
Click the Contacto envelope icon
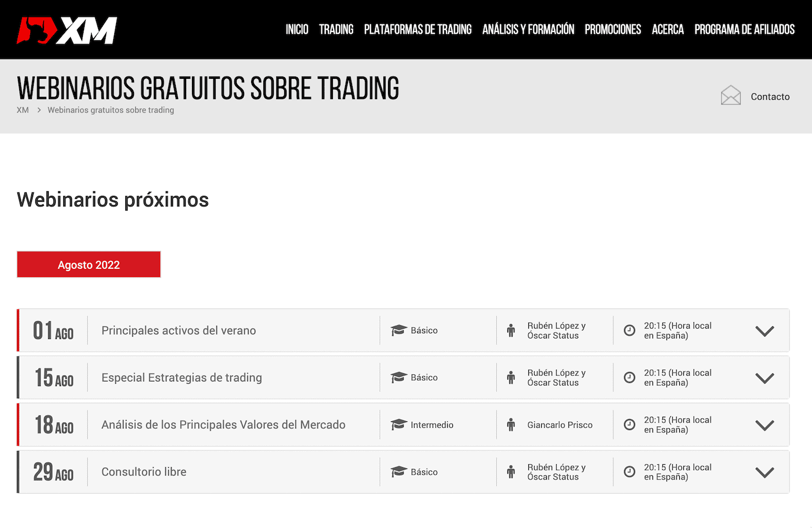730,96
